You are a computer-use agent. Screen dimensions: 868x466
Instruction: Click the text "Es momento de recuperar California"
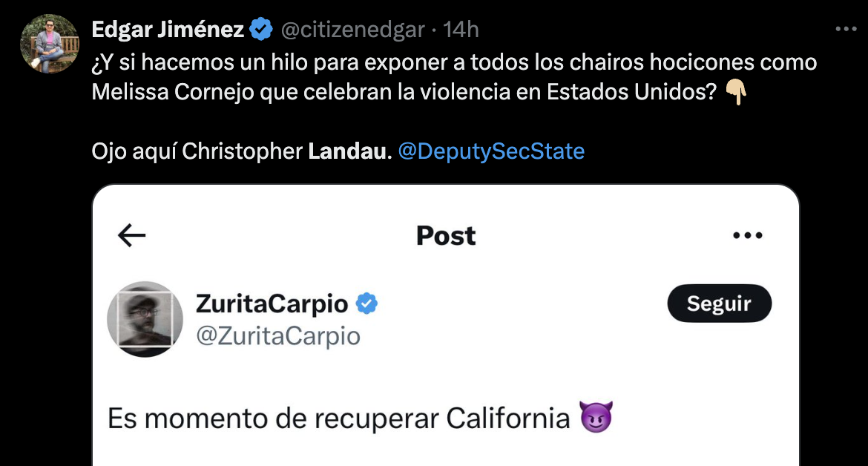click(338, 419)
